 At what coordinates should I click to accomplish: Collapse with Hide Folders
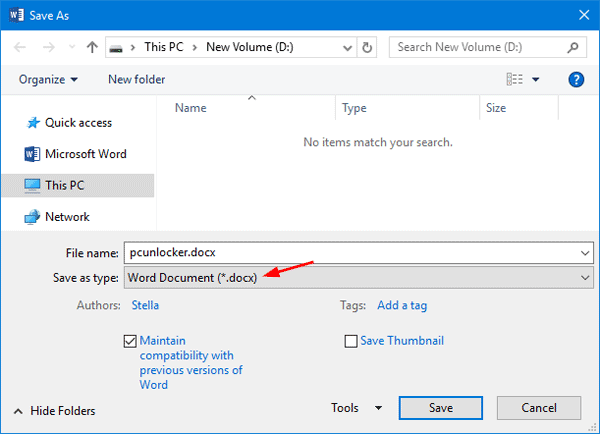click(56, 411)
